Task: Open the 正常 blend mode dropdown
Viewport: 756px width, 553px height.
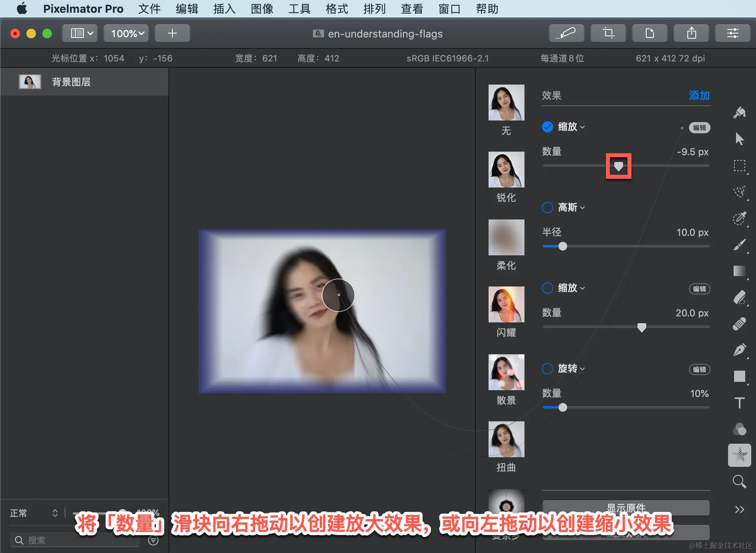Action: 34,513
